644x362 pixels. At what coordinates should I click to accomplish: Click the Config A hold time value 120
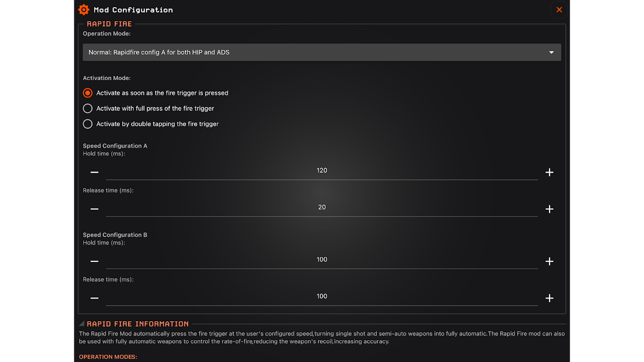pyautogui.click(x=322, y=171)
